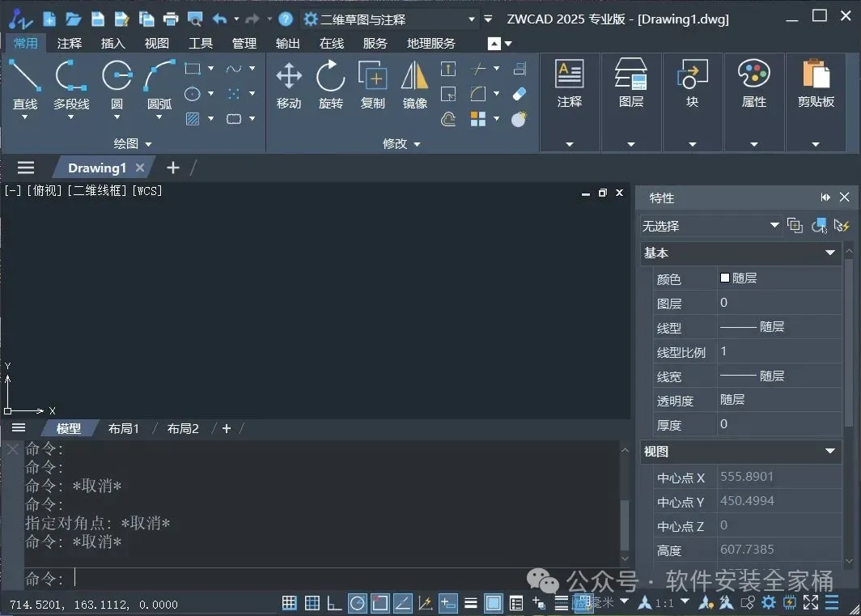Click the undo arrow icon
Viewport: 861px width, 616px height.
click(219, 19)
